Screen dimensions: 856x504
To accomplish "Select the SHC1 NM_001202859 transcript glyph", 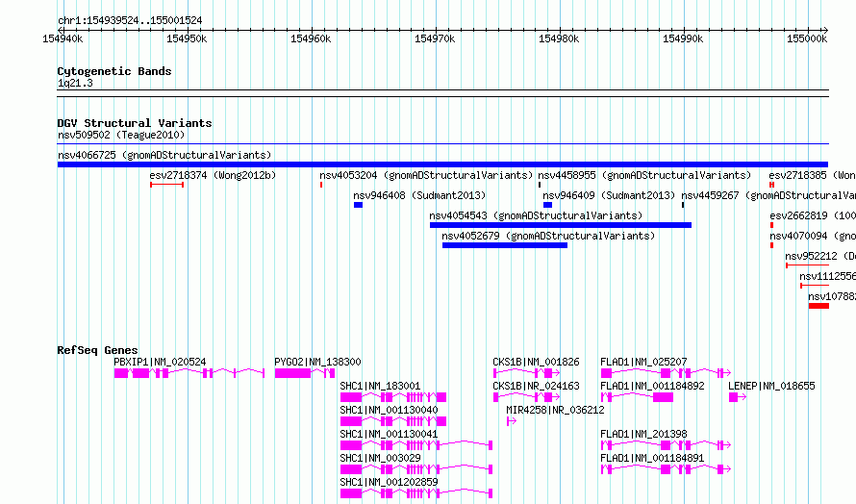I will (x=416, y=493).
